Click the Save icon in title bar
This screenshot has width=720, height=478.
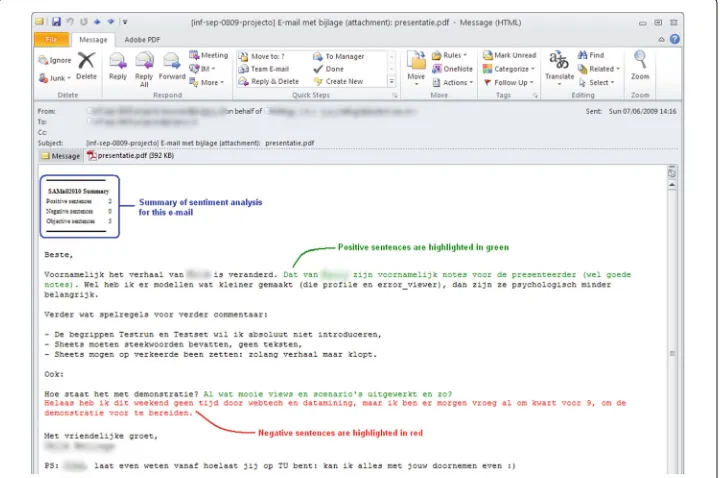click(56, 22)
